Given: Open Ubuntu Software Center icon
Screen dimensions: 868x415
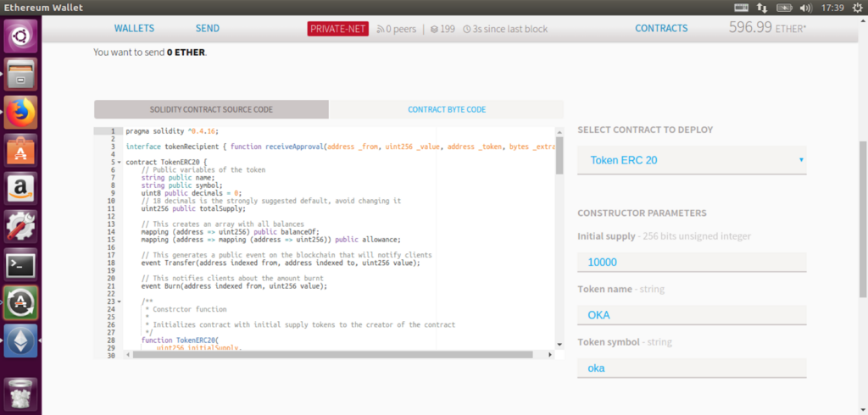Looking at the screenshot, I should [20, 150].
